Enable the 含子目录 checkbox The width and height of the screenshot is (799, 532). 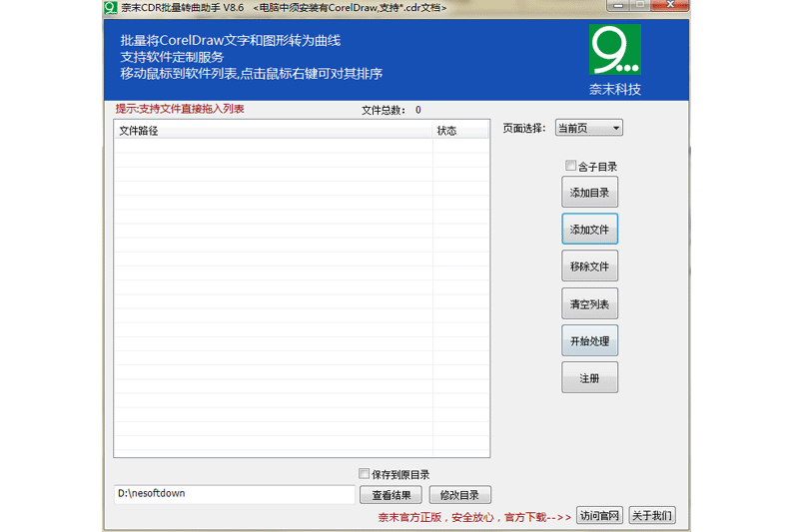coord(571,166)
